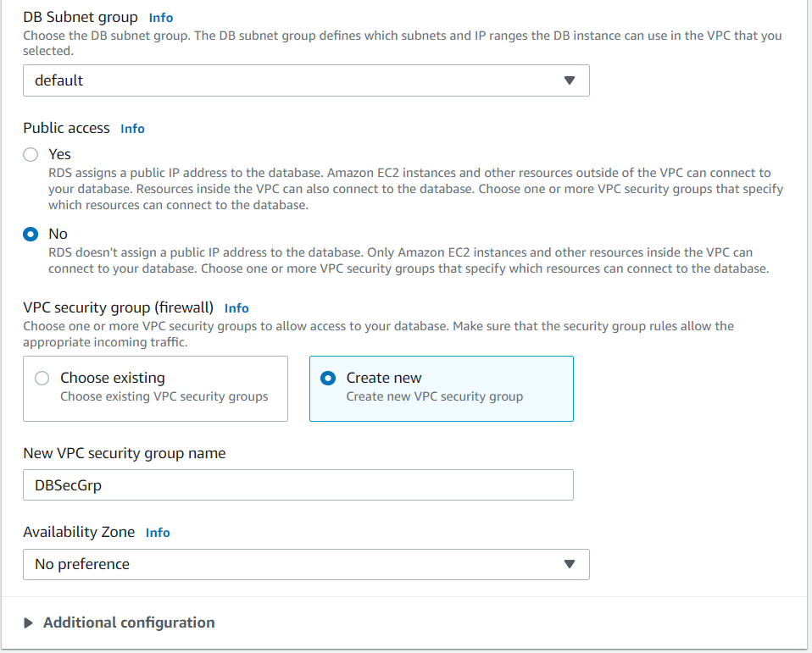The height and width of the screenshot is (653, 812).
Task: Open Info link next to Availability Zone
Action: [158, 533]
